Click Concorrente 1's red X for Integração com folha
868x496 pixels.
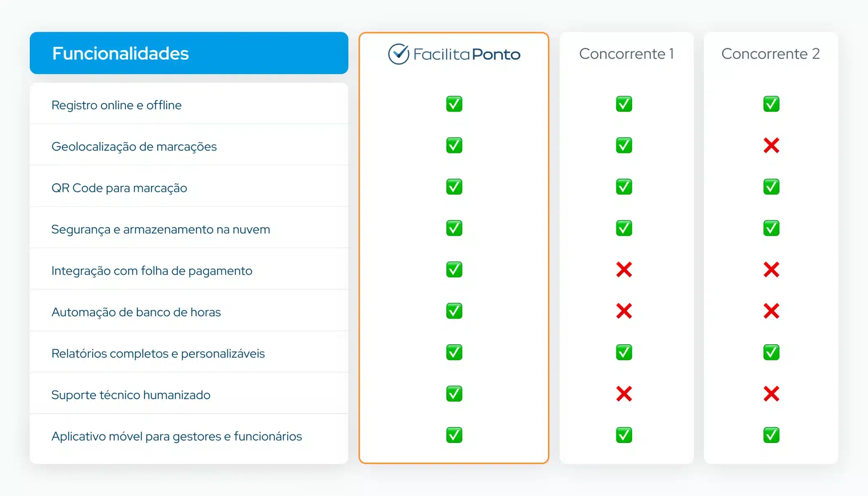pyautogui.click(x=624, y=269)
